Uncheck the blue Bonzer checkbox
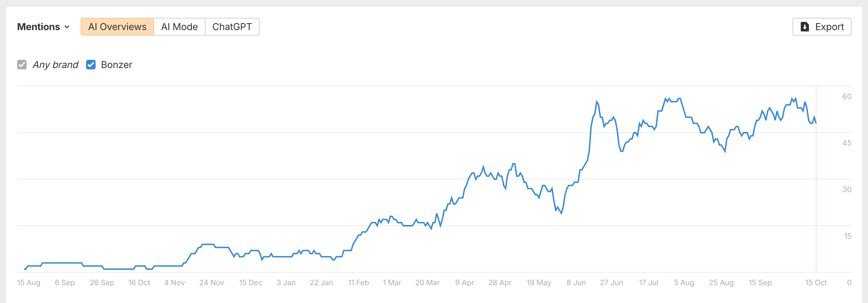This screenshot has height=303, width=868. pyautogui.click(x=91, y=65)
